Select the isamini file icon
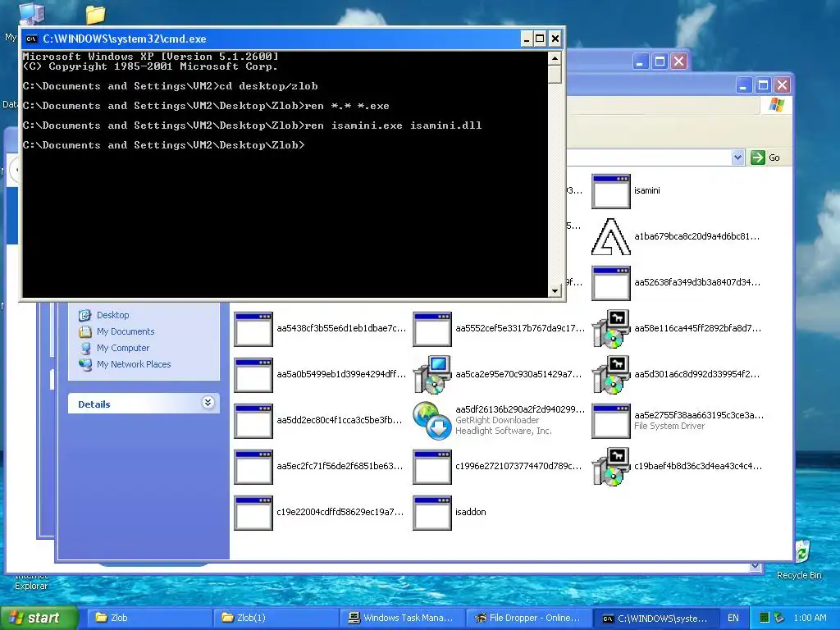This screenshot has width=840, height=630. pos(610,190)
